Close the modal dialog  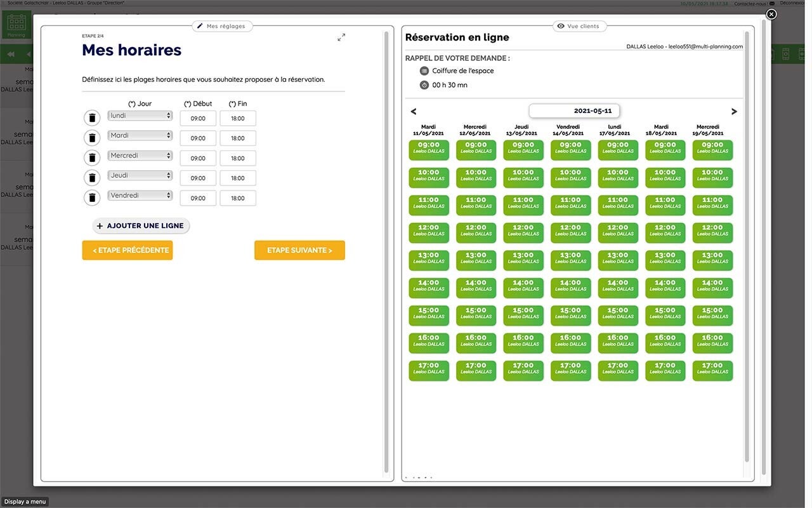point(771,14)
